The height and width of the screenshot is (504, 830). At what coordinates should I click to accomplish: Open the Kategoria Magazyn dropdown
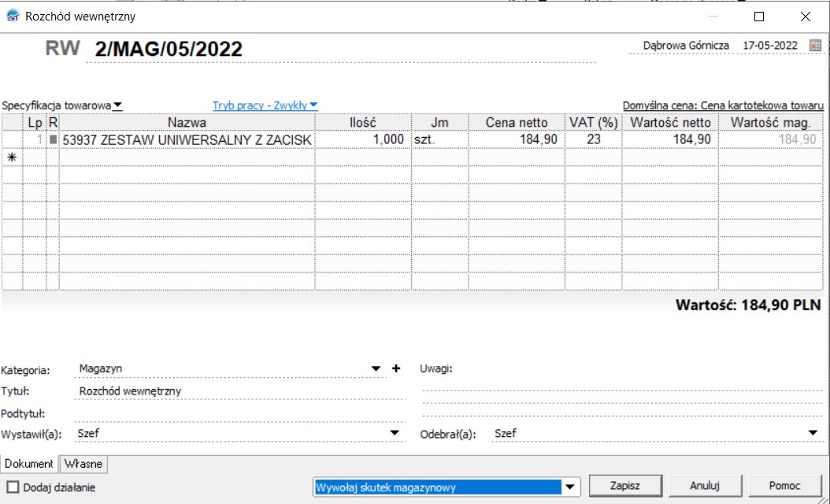pos(376,368)
